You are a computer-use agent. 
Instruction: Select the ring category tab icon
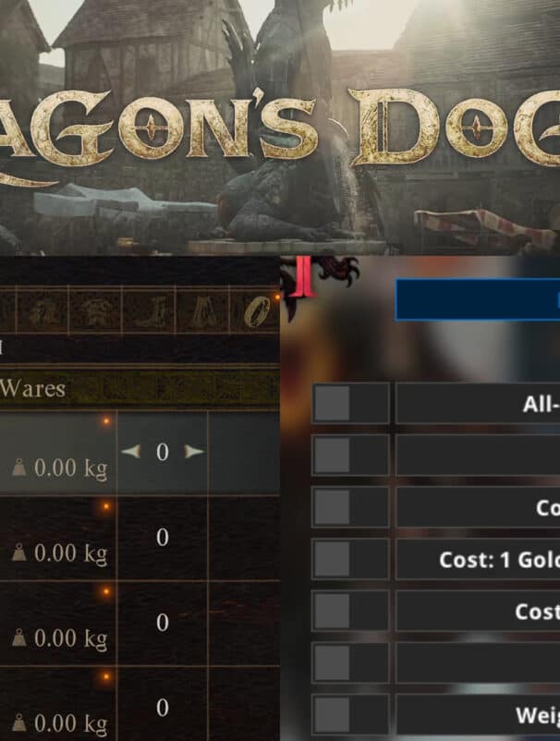click(x=255, y=312)
